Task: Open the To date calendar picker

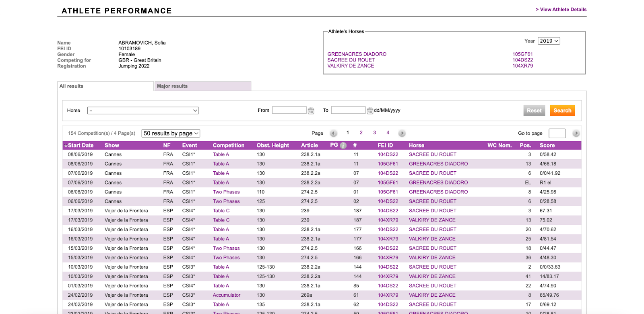Action: tap(370, 111)
